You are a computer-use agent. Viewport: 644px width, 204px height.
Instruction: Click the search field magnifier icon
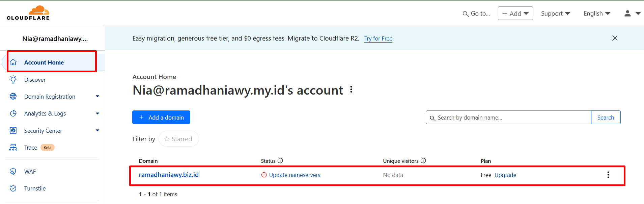(432, 118)
